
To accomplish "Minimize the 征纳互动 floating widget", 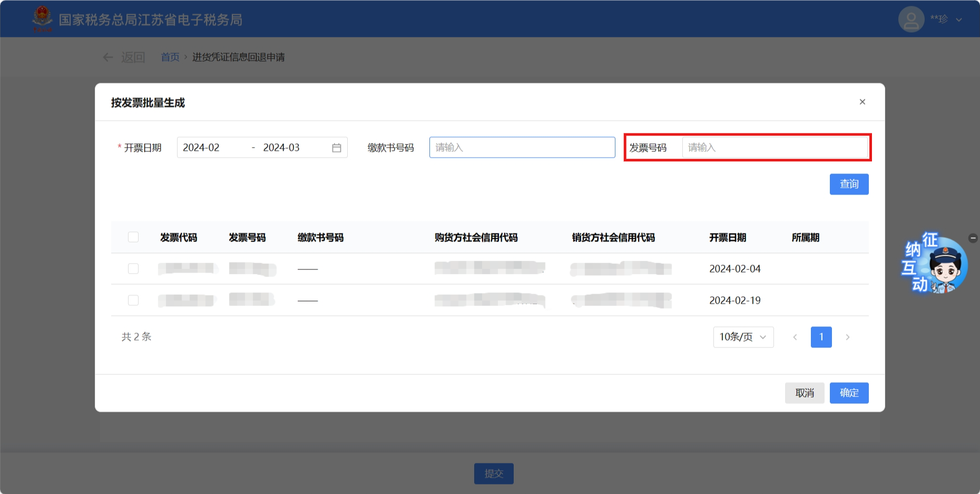I will click(973, 238).
